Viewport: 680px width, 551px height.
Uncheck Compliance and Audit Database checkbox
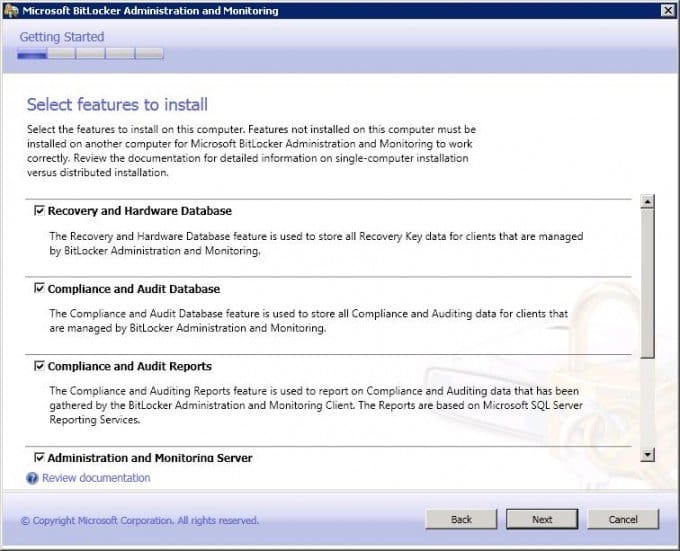[39, 288]
